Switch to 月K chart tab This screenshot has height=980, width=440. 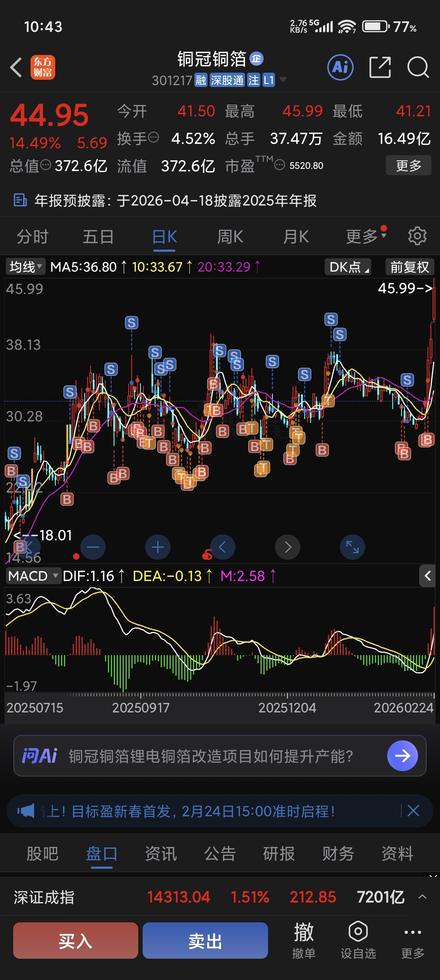click(296, 236)
